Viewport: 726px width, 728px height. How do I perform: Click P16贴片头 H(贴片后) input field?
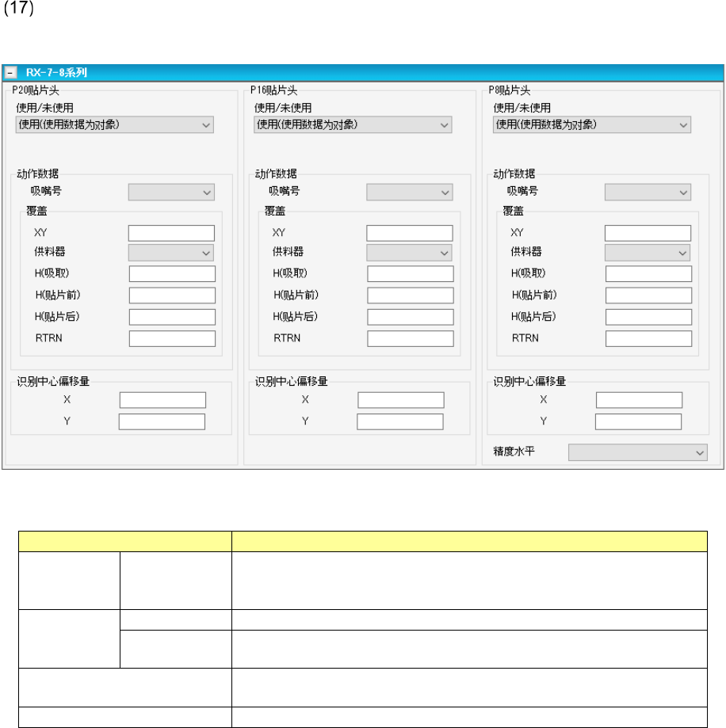pyautogui.click(x=411, y=317)
